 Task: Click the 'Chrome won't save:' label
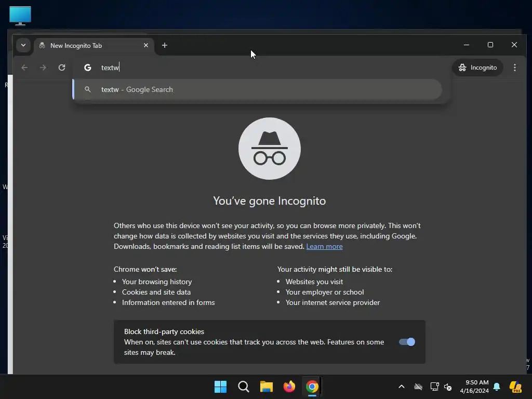pos(145,269)
